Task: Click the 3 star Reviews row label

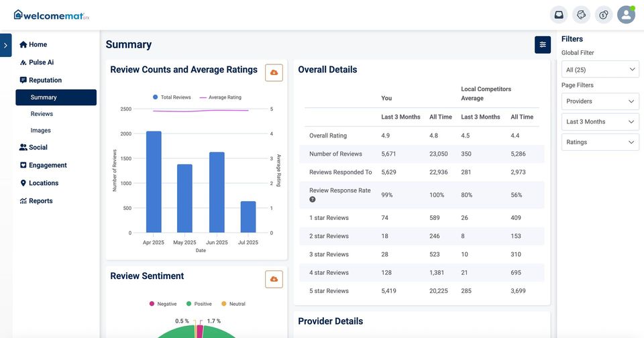Action: point(329,254)
